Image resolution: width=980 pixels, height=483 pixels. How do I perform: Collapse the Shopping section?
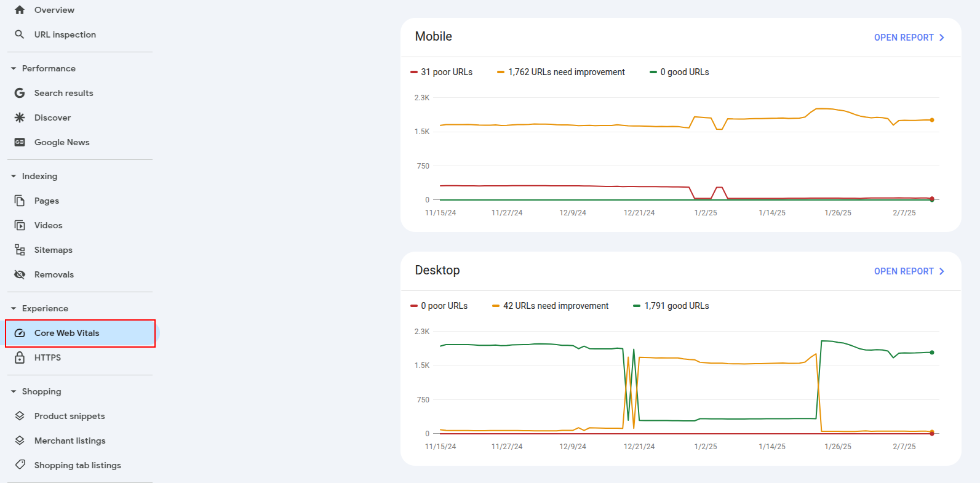point(14,391)
